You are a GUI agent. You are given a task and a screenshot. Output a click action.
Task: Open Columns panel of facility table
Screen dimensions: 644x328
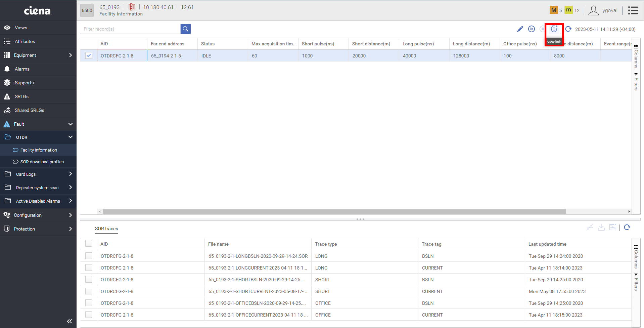[636, 56]
